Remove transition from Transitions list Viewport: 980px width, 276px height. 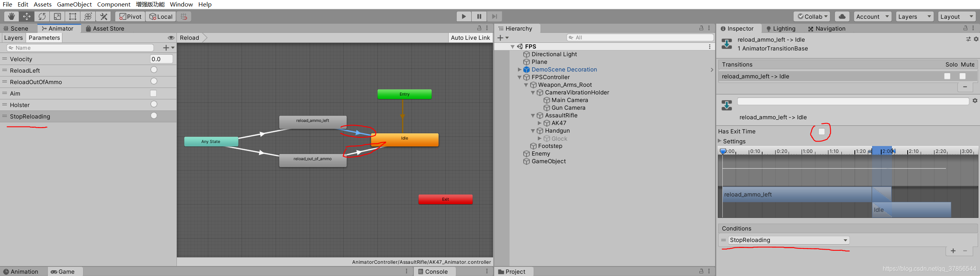point(965,87)
